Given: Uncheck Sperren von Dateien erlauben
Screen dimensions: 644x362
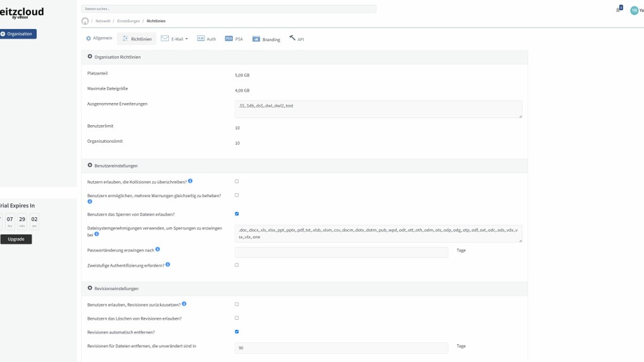Looking at the screenshot, I should click(x=237, y=214).
